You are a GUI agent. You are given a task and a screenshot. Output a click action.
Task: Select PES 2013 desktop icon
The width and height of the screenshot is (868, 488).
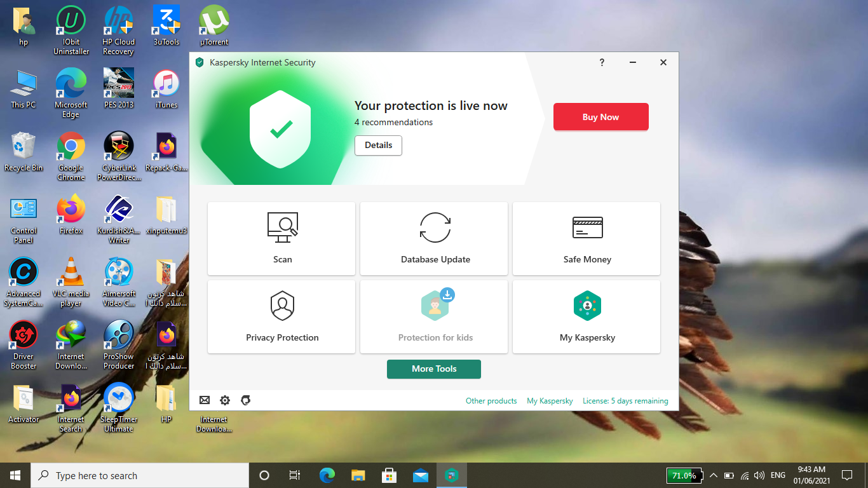pyautogui.click(x=118, y=89)
